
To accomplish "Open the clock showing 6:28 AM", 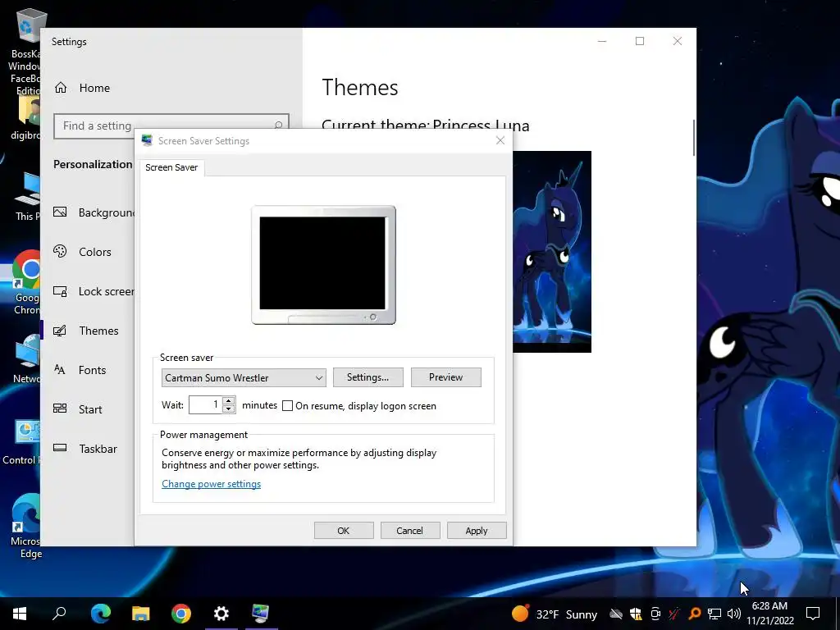I will (769, 614).
